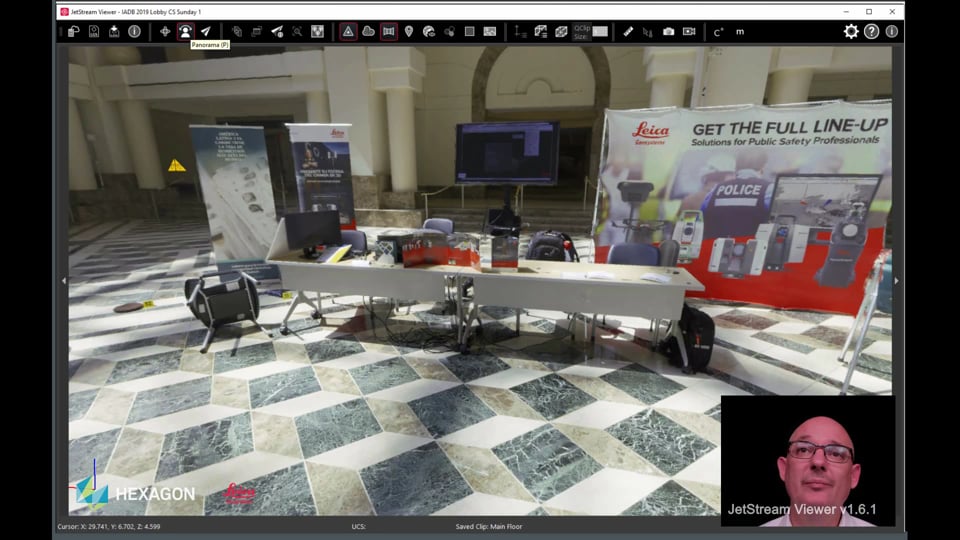
Task: Take a snapshot with the camera icon
Action: (668, 31)
